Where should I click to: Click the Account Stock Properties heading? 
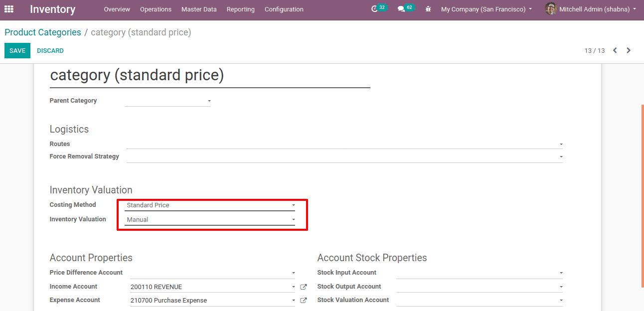(372, 258)
